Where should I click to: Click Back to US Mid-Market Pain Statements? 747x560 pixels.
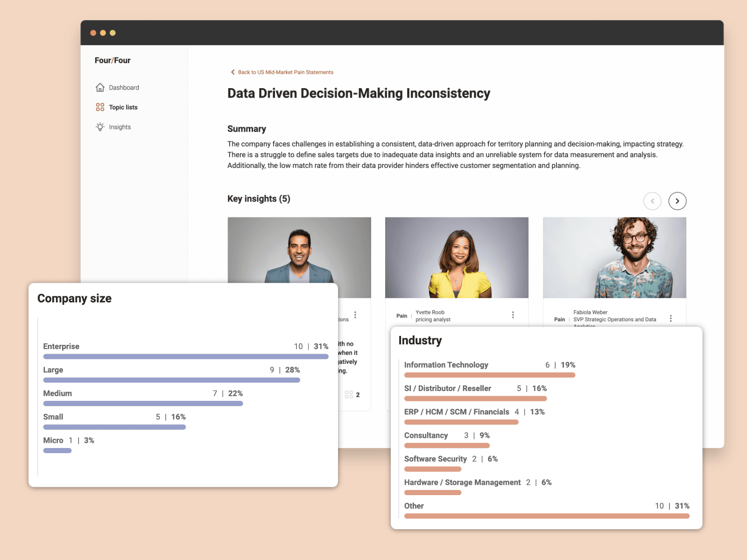(x=285, y=72)
